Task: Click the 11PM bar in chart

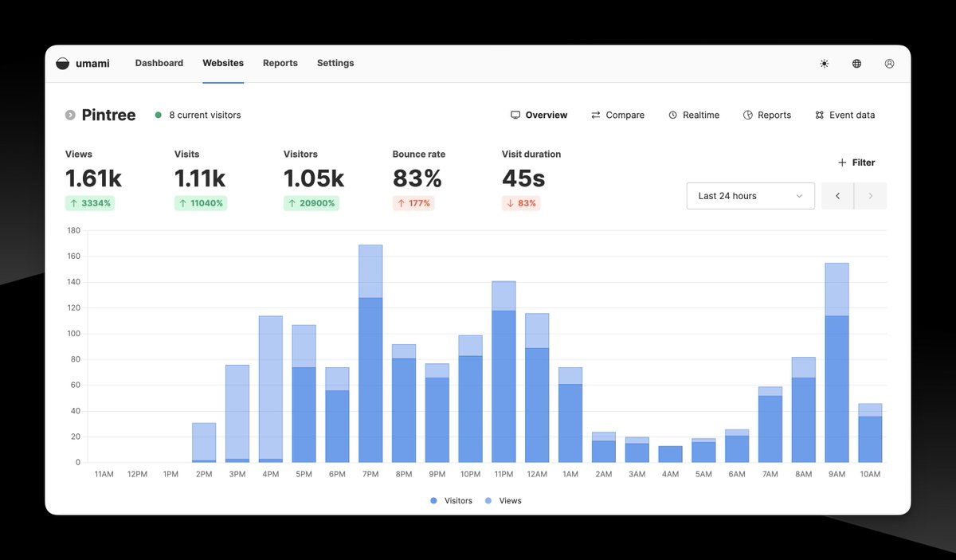Action: pyautogui.click(x=503, y=372)
